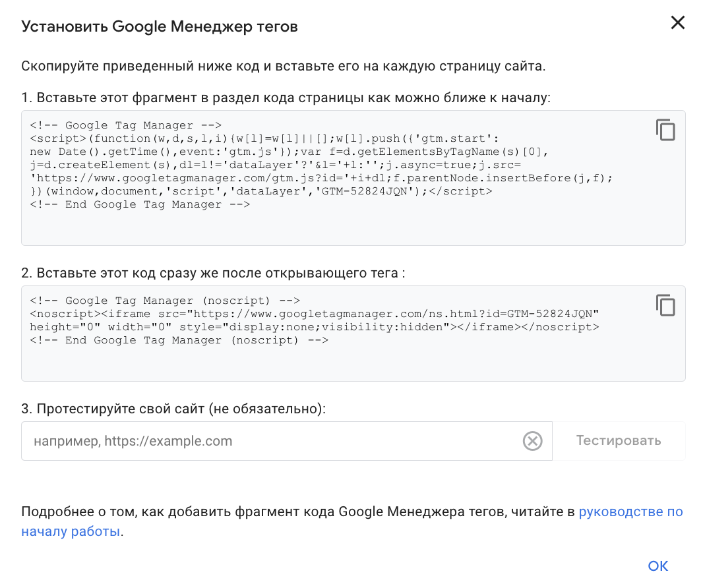Clear the website URL test field
The image size is (703, 588).
[x=532, y=441]
